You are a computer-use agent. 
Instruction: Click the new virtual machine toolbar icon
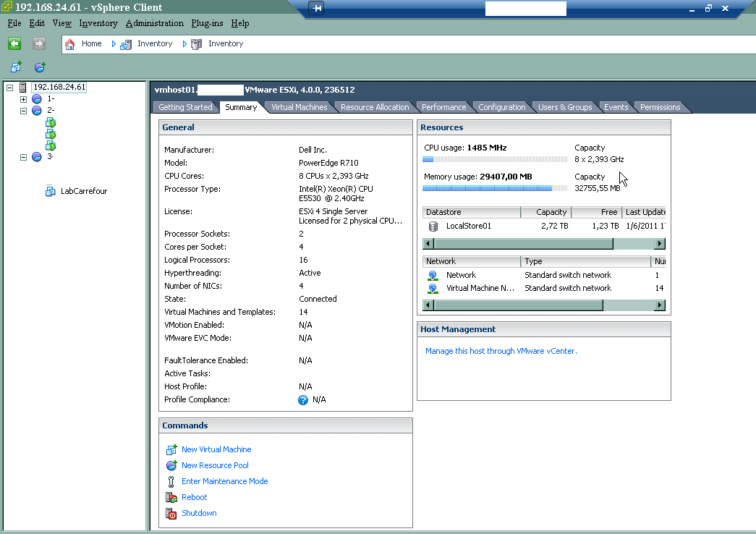tap(16, 67)
